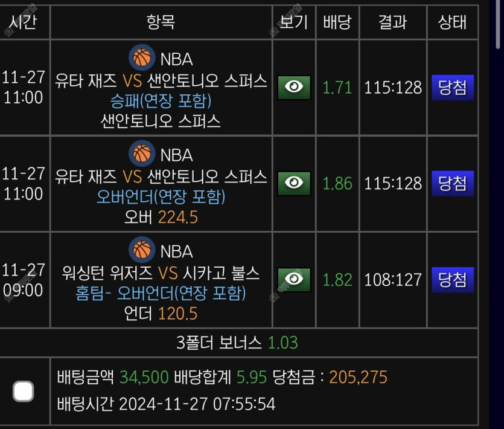The height and width of the screenshot is (429, 504).
Task: Click the basketball icon in the Wizards vs Bulls row
Action: (142, 250)
